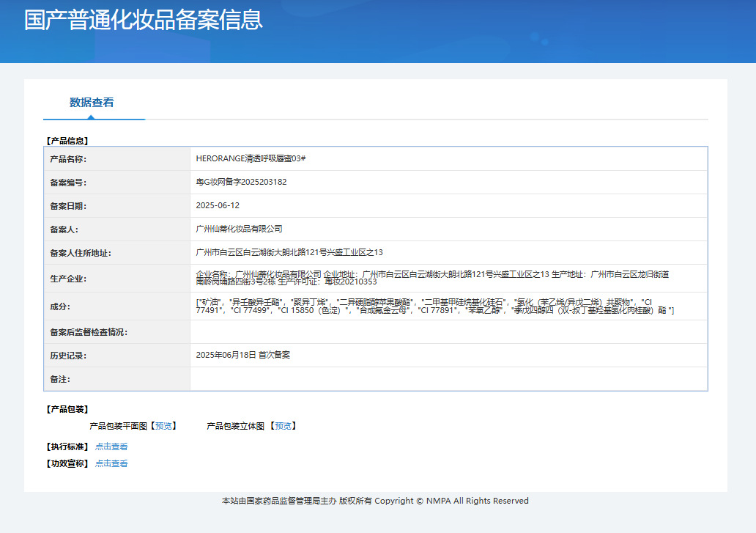Select registrant 广州仙蒂化妆品有限公司 in 备案人 row

pos(239,229)
